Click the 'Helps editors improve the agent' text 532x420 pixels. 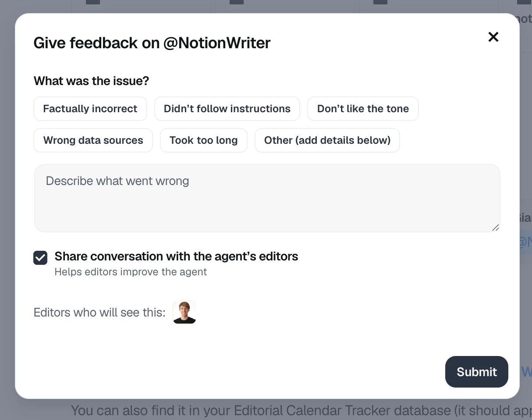click(x=131, y=272)
